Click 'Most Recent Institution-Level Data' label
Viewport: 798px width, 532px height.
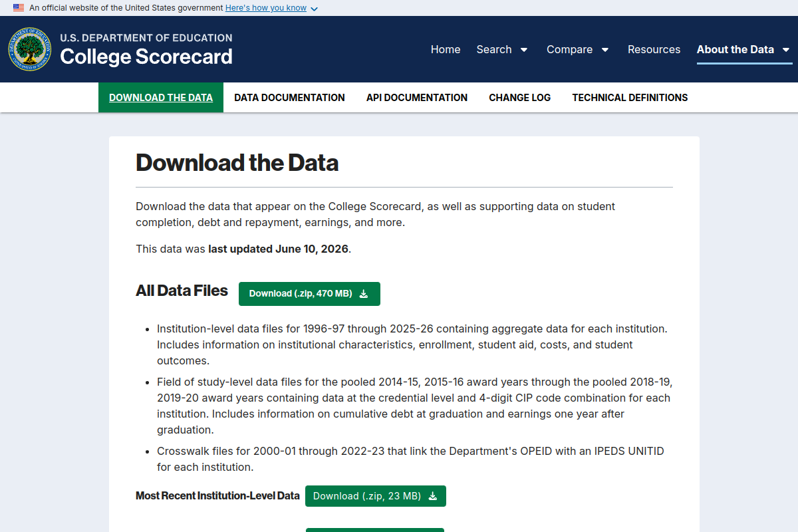(x=217, y=496)
